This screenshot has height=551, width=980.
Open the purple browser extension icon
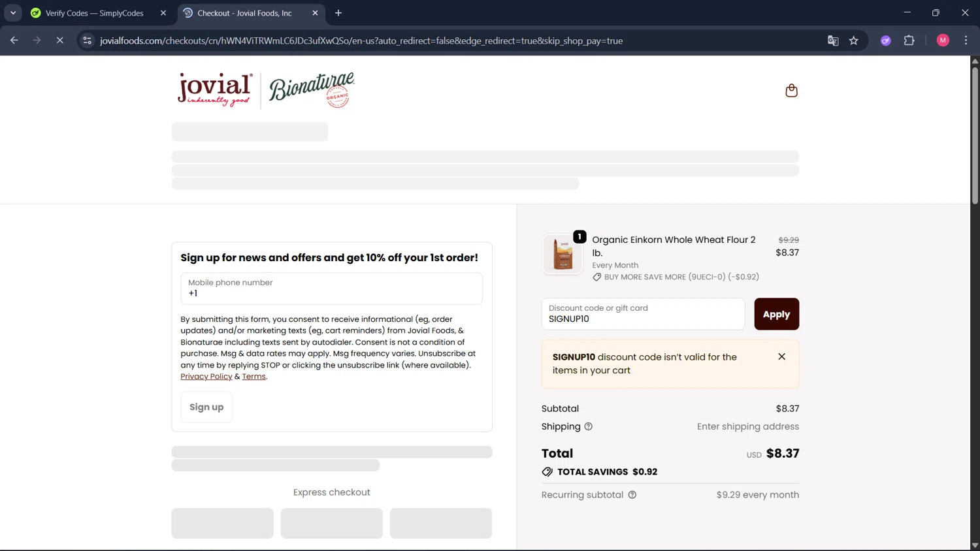pyautogui.click(x=885, y=40)
